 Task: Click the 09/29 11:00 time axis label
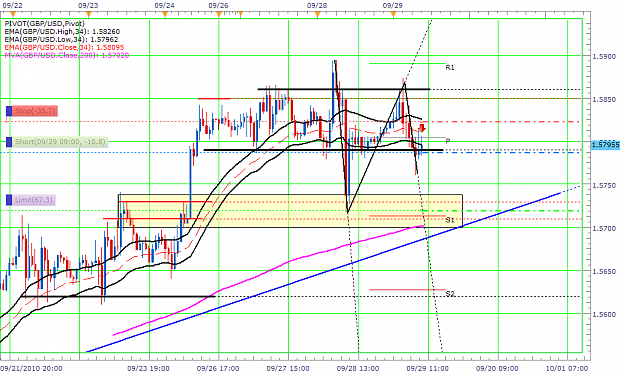427,368
